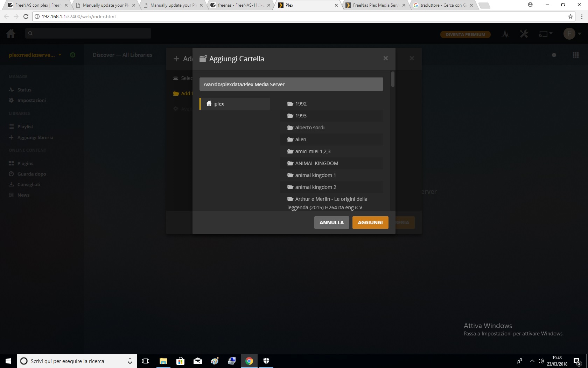The height and width of the screenshot is (368, 588).
Task: Open the 1992 folder
Action: point(331,104)
